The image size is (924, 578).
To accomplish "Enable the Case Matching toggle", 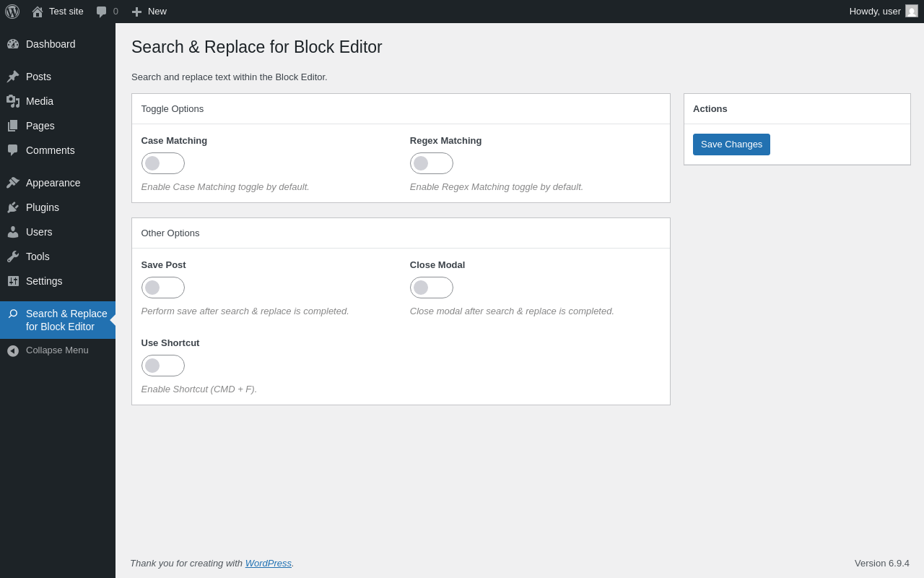I will tap(163, 163).
